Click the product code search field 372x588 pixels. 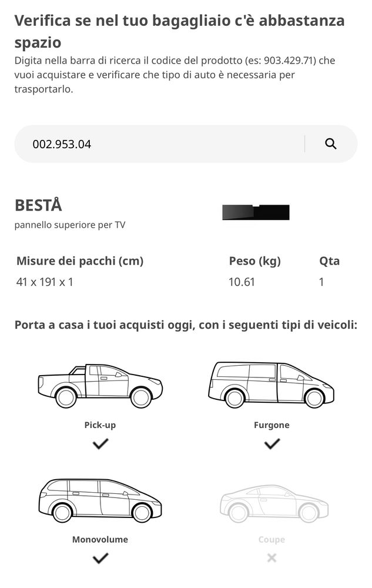pos(159,144)
